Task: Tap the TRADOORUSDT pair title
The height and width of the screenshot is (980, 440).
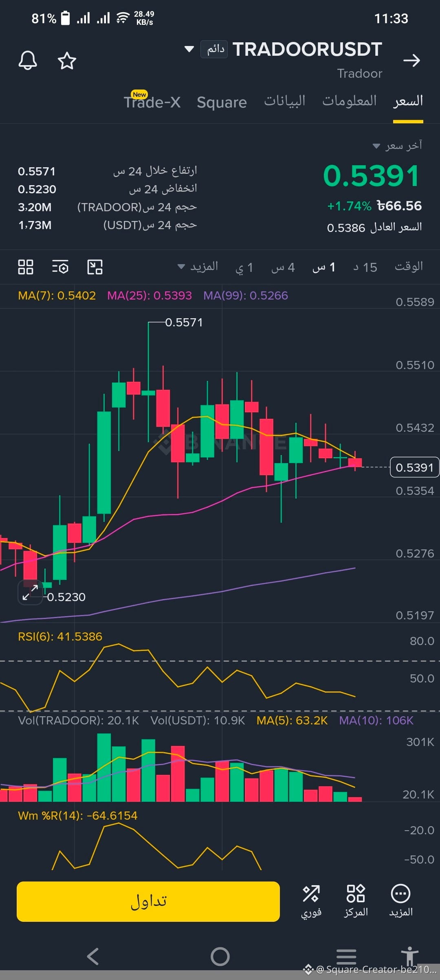Action: coord(307,49)
